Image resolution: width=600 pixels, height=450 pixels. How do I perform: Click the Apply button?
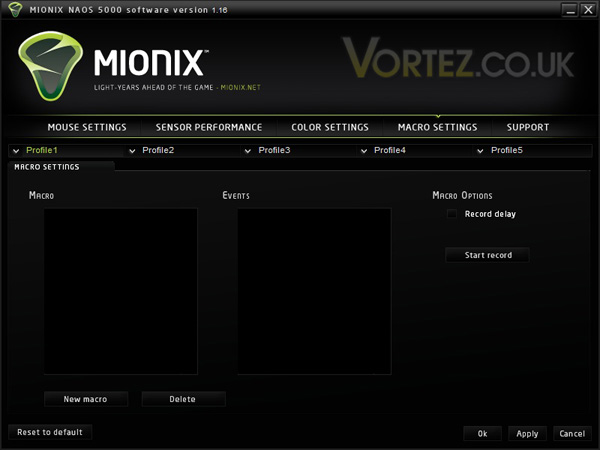tap(527, 434)
